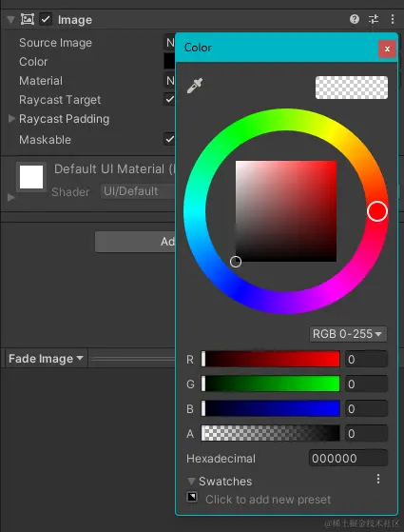Click the Source Image object field

pyautogui.click(x=169, y=43)
